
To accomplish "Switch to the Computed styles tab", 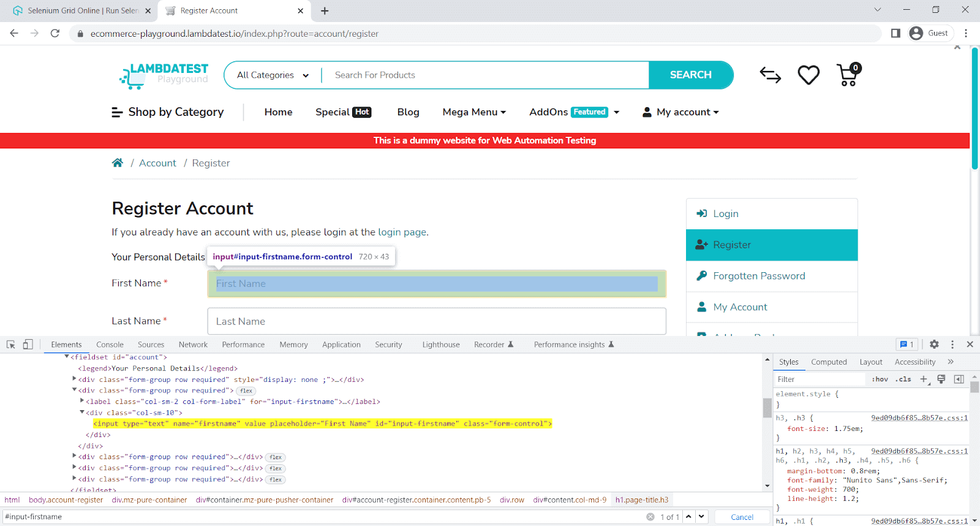I will pos(829,362).
